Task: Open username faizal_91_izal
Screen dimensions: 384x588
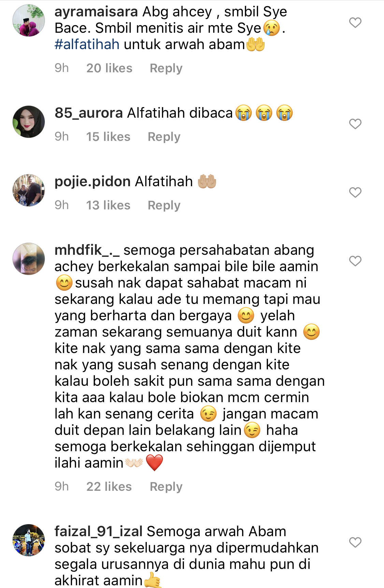Action: pyautogui.click(x=99, y=531)
